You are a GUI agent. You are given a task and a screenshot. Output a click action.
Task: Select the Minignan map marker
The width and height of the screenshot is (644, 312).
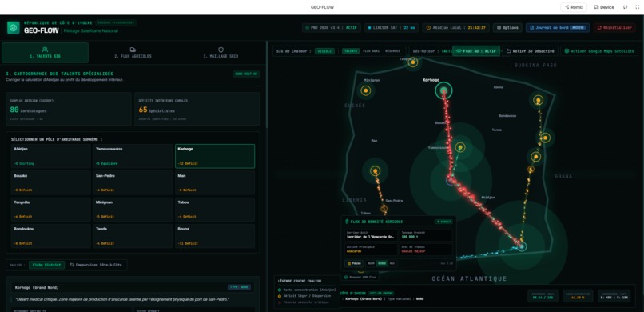(365, 90)
